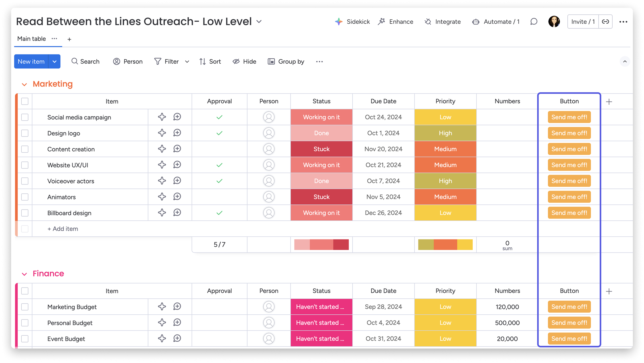Viewport: 644px width, 363px height.
Task: Check the select-all checkbox in Marketing header
Action: pos(24,101)
